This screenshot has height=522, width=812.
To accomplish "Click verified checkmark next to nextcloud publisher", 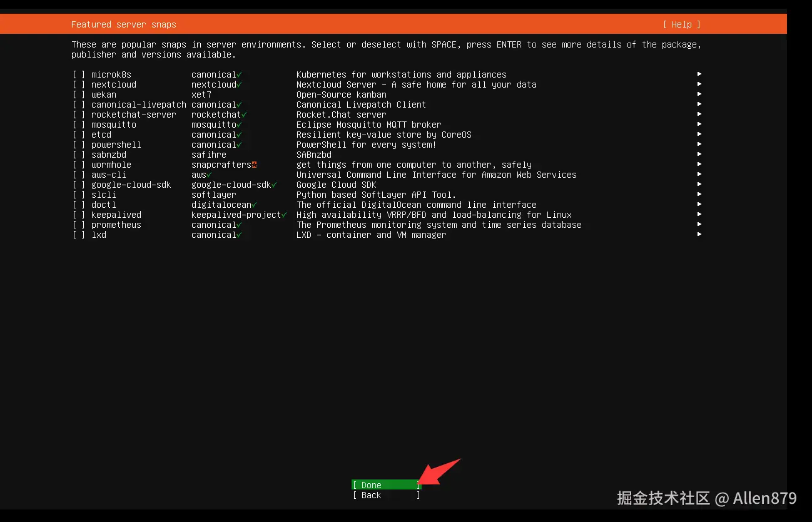I will (x=239, y=84).
